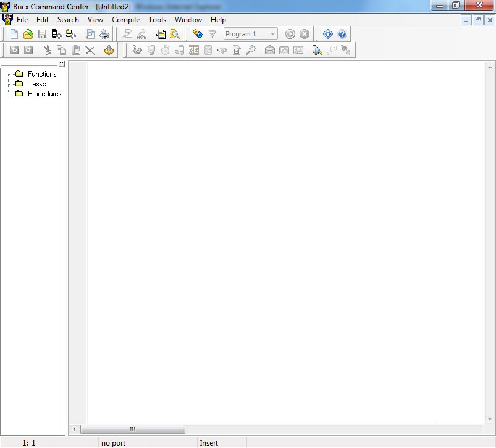Open the blue diamond info contents icon

coord(328,34)
